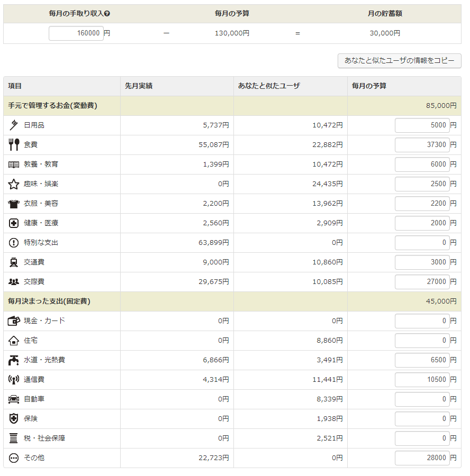Click the 現金・カード wallet icon
The image size is (470, 476).
tap(12, 321)
